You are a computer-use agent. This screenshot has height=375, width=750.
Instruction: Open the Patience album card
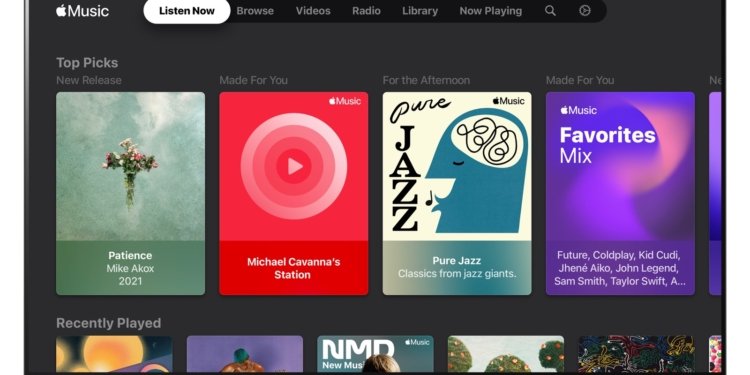131,193
